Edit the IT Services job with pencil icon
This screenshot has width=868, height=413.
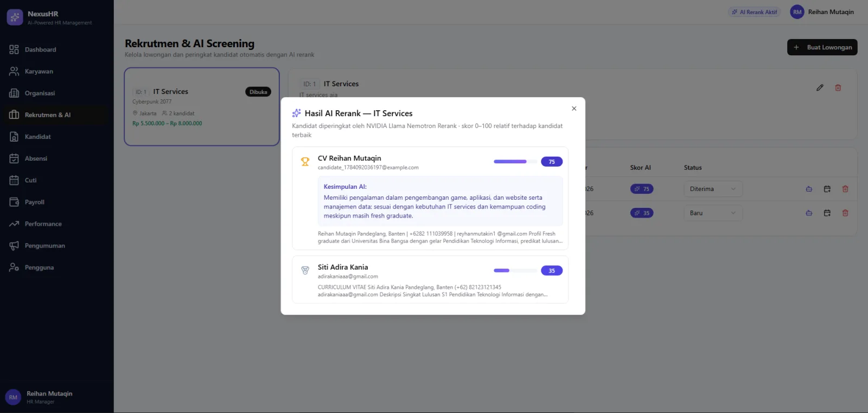tap(820, 87)
